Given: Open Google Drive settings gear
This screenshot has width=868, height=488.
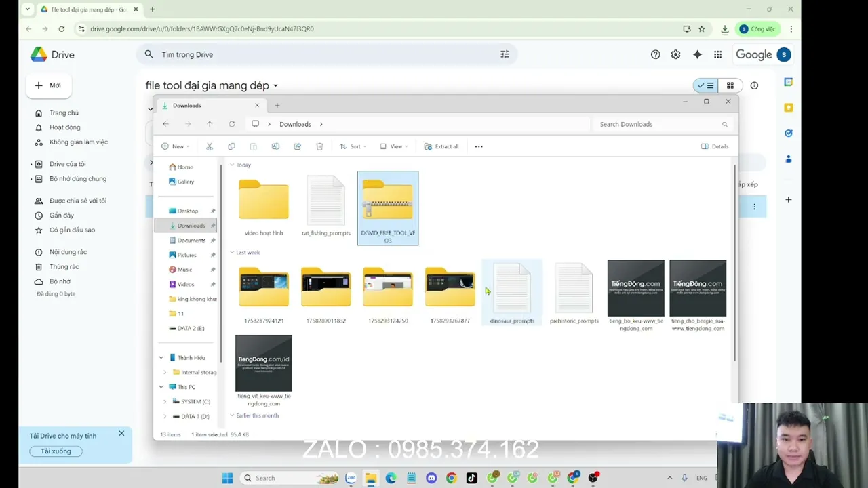Looking at the screenshot, I should [675, 54].
